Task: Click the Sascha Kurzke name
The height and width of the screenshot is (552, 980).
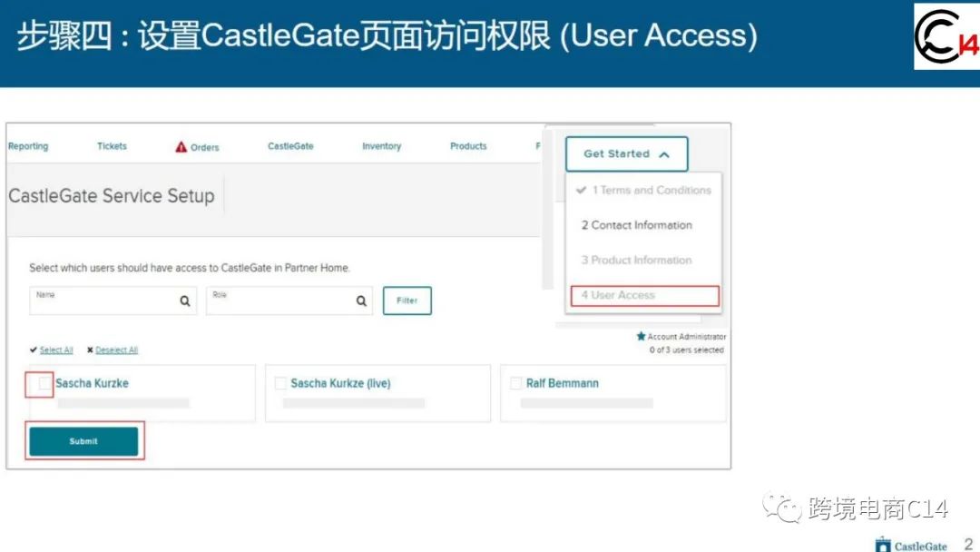Action: coord(92,383)
